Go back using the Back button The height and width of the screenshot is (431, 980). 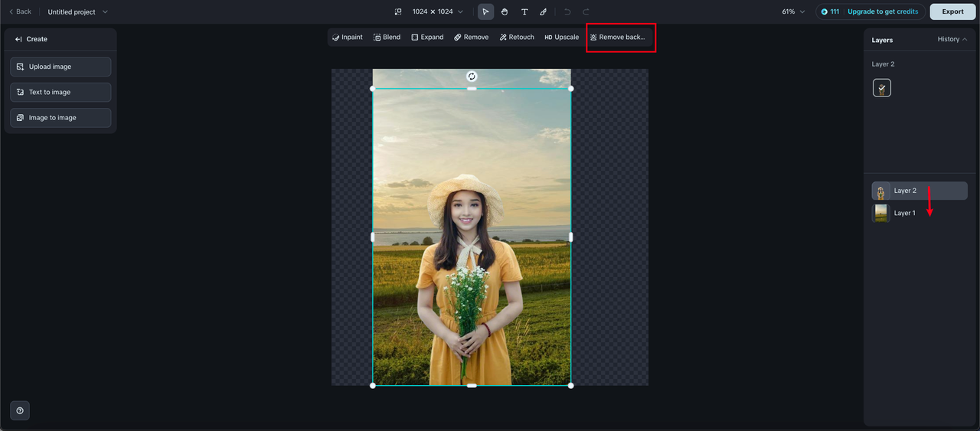pyautogui.click(x=20, y=11)
